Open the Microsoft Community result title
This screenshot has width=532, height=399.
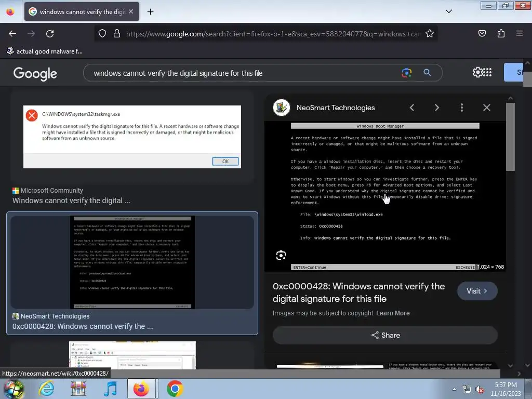[x=71, y=201]
